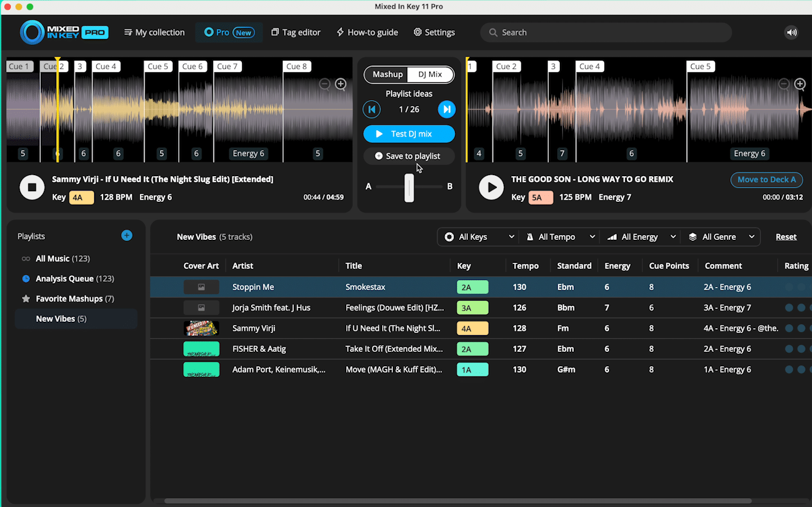Open Settings
812x507 pixels.
click(x=434, y=33)
